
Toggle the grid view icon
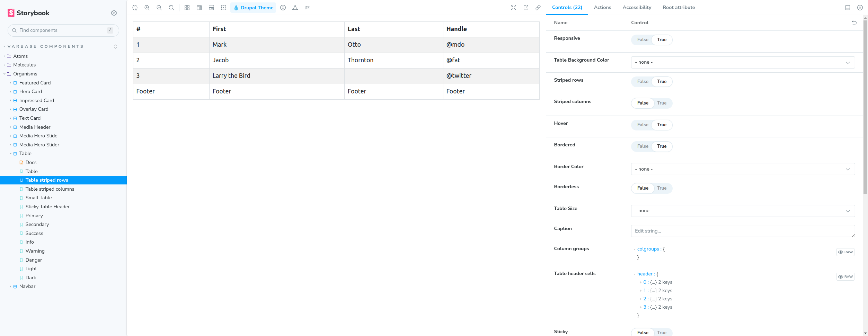187,8
